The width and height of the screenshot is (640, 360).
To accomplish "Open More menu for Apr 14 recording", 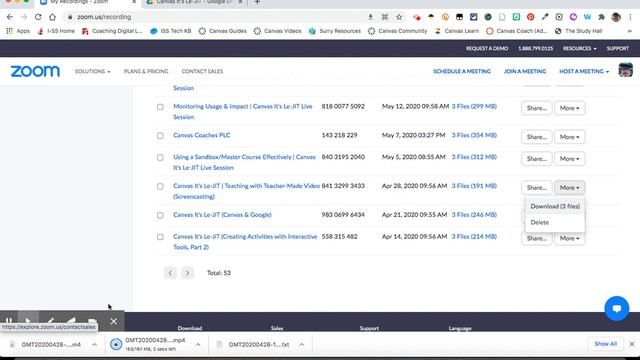I will [x=569, y=238].
